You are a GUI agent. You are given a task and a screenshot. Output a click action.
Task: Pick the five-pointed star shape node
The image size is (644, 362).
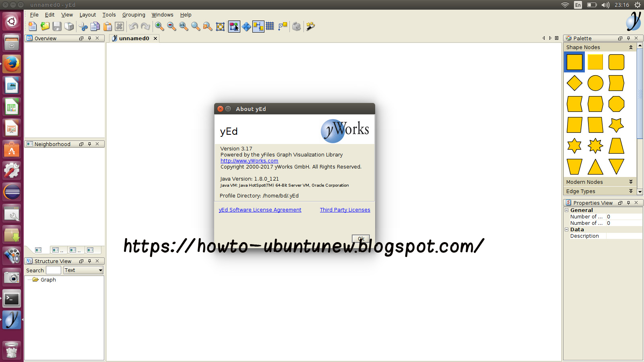pyautogui.click(x=616, y=125)
